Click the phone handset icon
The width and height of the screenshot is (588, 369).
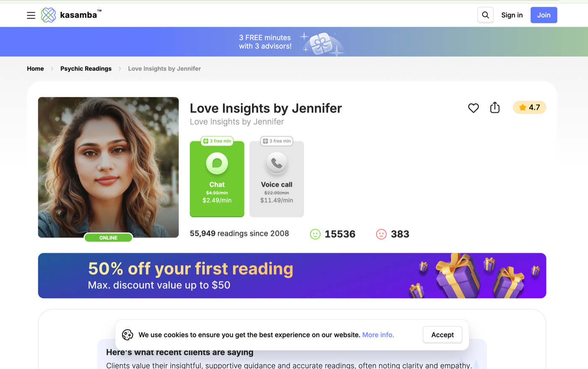[x=276, y=163]
